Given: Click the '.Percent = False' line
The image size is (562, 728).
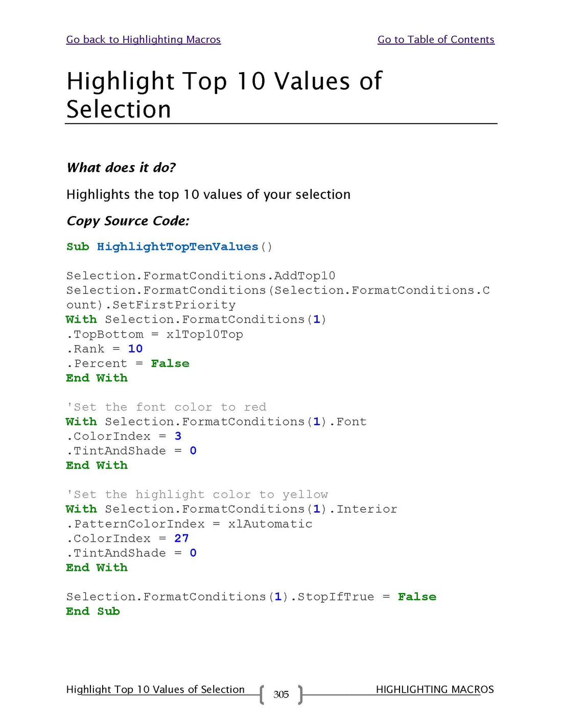Looking at the screenshot, I should [128, 363].
